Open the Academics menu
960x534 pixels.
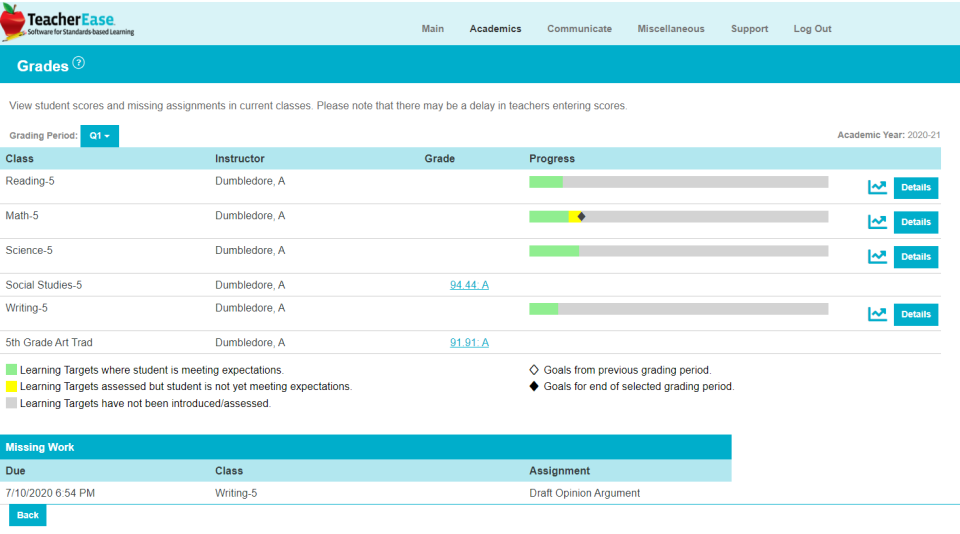pyautogui.click(x=495, y=29)
